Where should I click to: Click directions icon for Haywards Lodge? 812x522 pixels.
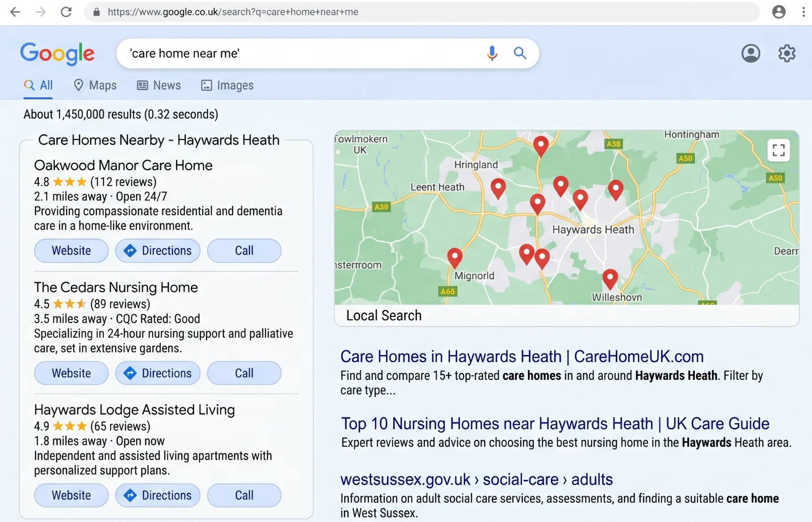click(130, 495)
